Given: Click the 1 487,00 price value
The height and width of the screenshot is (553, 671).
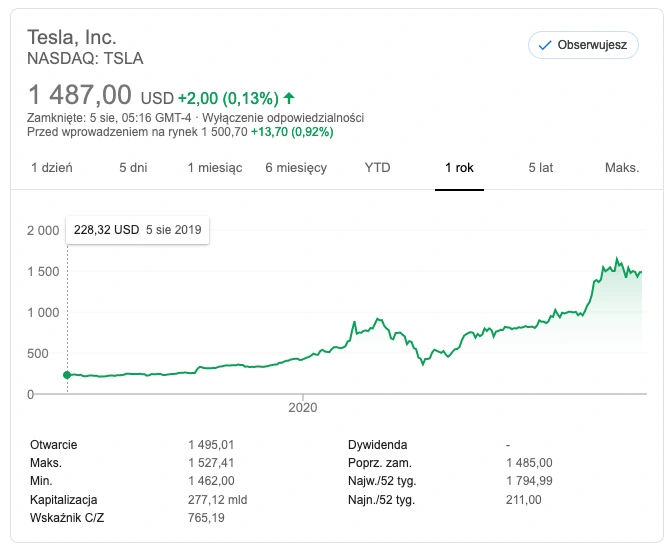Looking at the screenshot, I should pos(80,95).
